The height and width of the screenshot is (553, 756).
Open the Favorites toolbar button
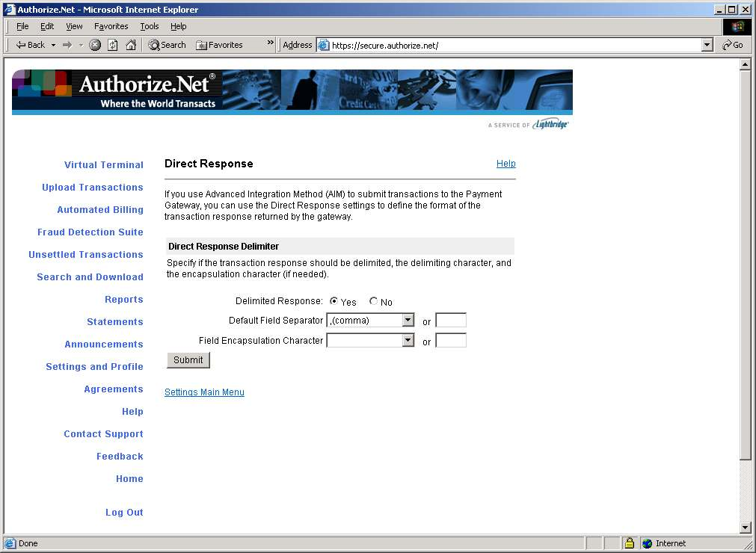219,45
